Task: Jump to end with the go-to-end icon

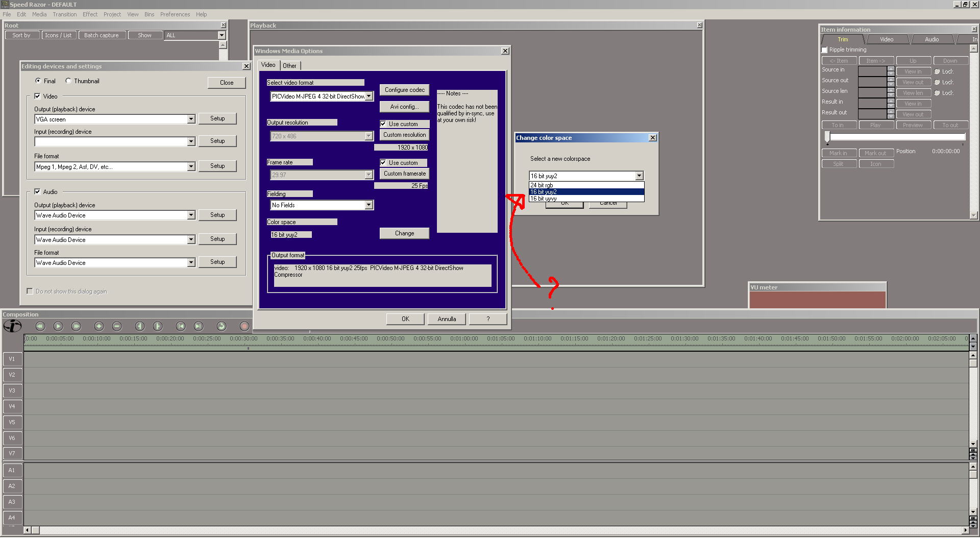Action: 199,326
